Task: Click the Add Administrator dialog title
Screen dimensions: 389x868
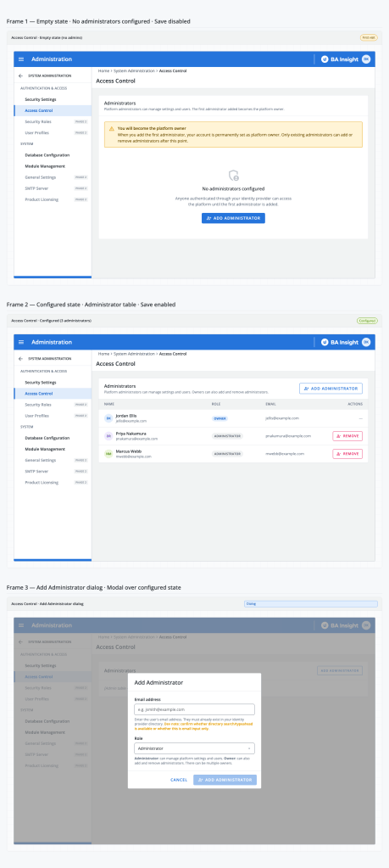Action: [158, 682]
